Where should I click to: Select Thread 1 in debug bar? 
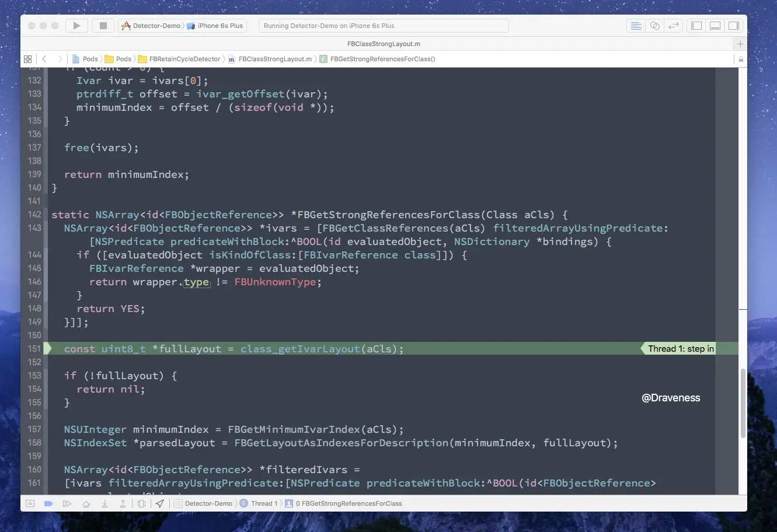(x=257, y=503)
